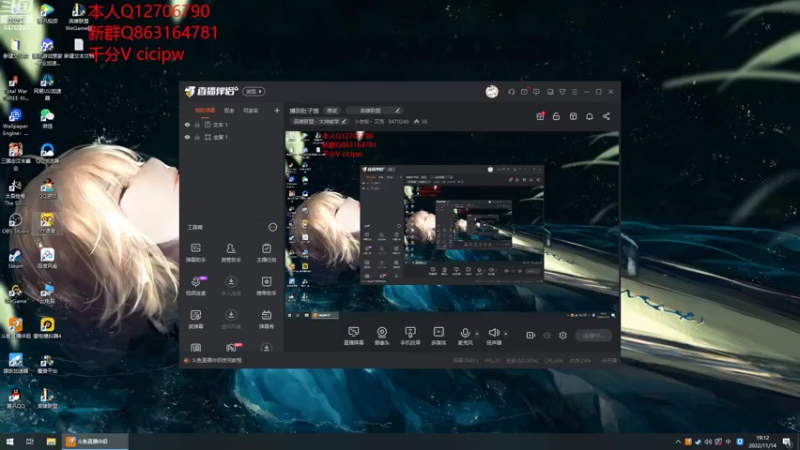The width and height of the screenshot is (800, 450).
Task: Switch to the second scene tab
Action: pos(229,111)
